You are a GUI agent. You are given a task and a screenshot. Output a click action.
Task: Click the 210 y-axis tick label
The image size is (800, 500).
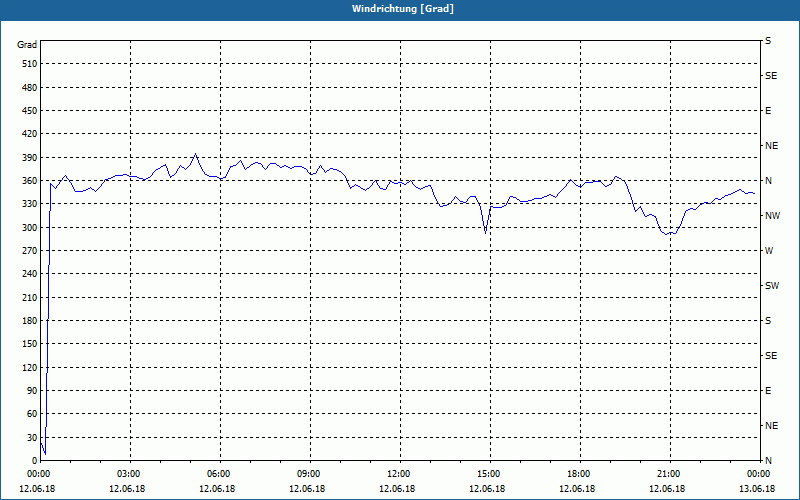pos(30,297)
